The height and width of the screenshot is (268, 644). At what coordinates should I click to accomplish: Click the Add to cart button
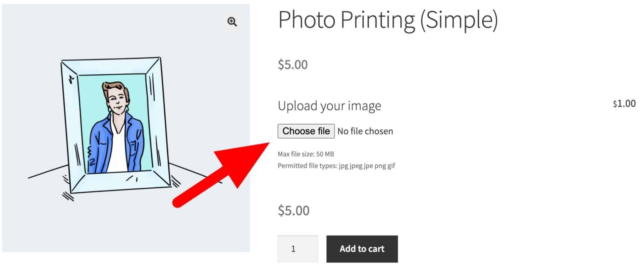[362, 249]
